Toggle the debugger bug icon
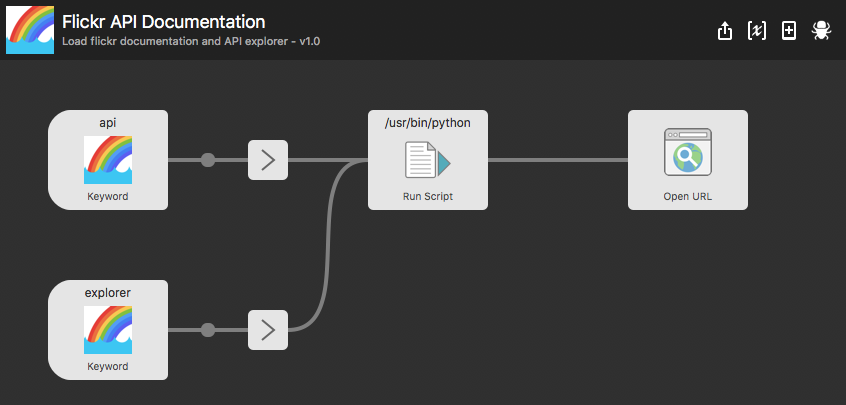The image size is (846, 405). pyautogui.click(x=821, y=31)
